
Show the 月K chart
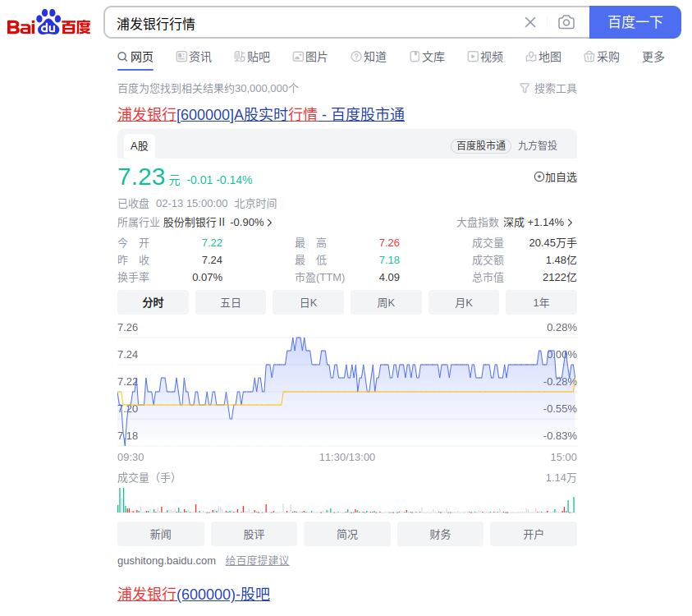point(464,302)
